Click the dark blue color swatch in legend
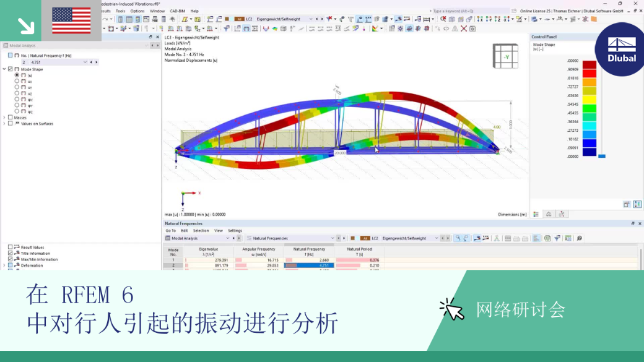Screen dimensions: 644x362 pos(590,152)
